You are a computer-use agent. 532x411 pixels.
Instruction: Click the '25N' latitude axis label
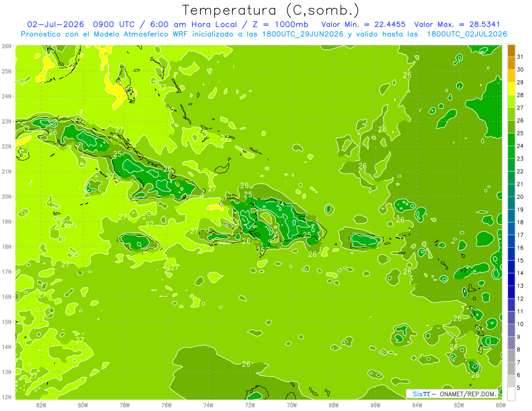tap(6, 71)
